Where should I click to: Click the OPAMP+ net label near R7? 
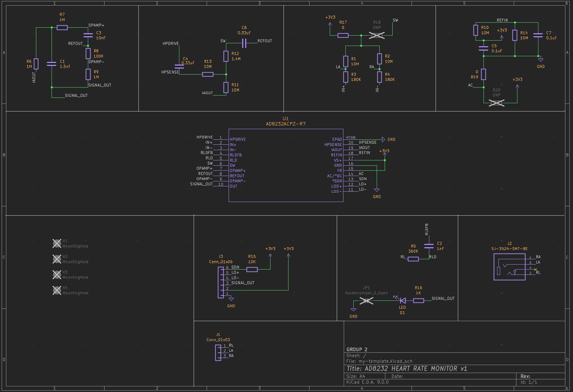tap(96, 25)
